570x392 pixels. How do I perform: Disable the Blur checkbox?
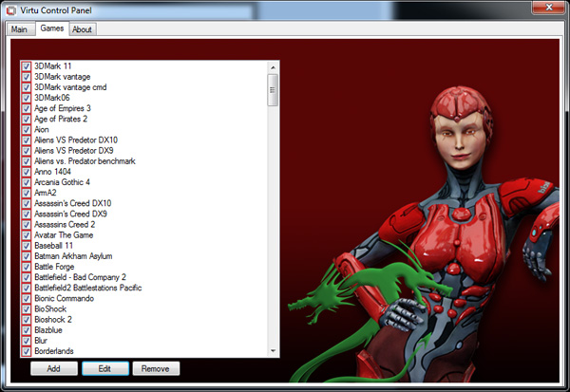pyautogui.click(x=27, y=341)
